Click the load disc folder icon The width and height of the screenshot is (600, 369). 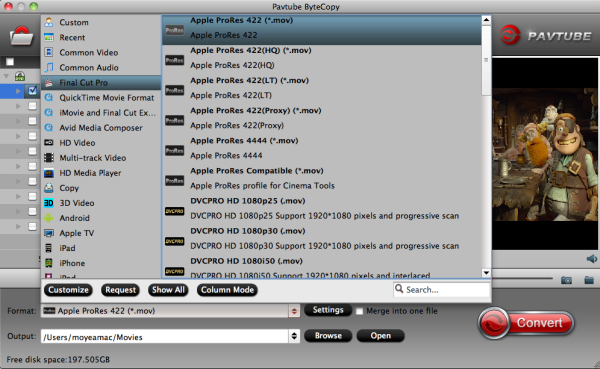point(21,36)
